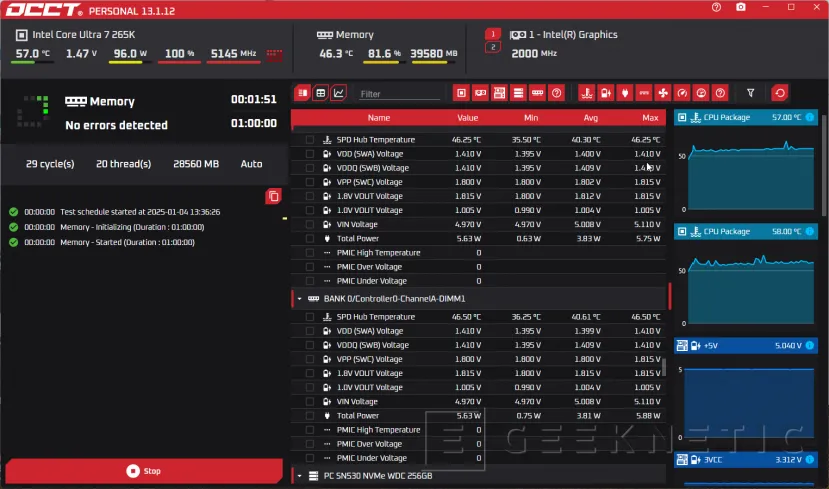829x489 pixels.
Task: Click the '28560 MB' memory size value
Action: [x=196, y=164]
